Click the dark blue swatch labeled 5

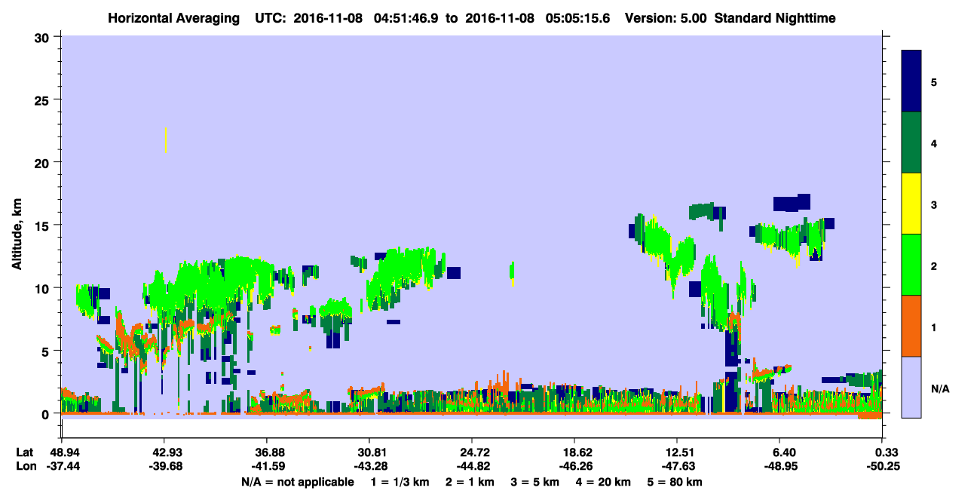(911, 81)
